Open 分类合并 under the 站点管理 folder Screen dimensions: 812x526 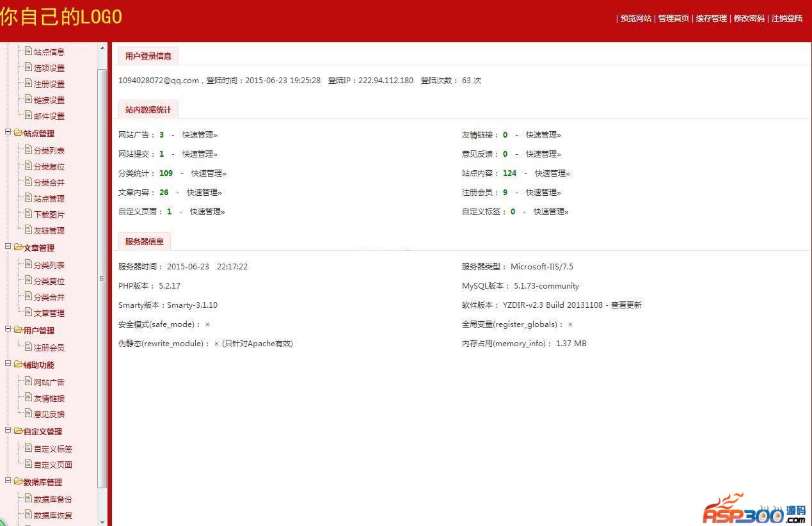coord(49,182)
